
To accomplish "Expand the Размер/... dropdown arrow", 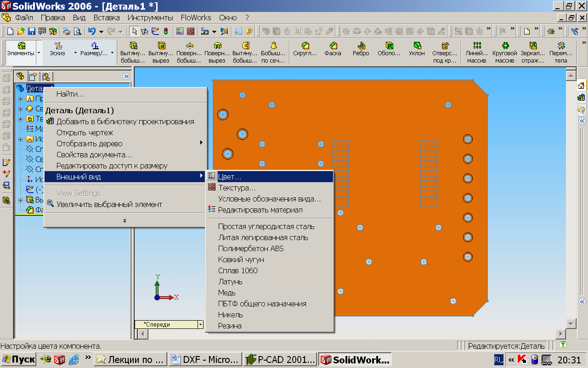I will (112, 53).
